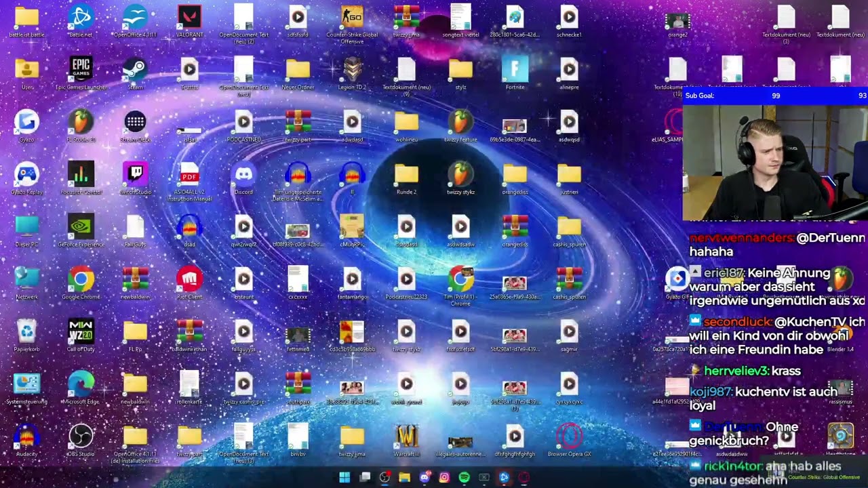Viewport: 868px width, 488px height.
Task: Launch Microsoft Edge from the desktop
Action: (81, 388)
